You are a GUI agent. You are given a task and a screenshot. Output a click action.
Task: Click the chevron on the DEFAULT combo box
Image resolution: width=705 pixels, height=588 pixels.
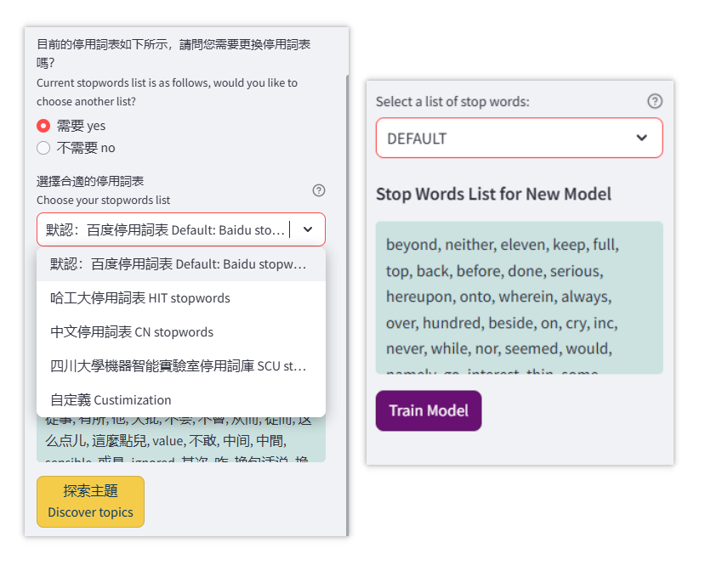[x=643, y=137]
